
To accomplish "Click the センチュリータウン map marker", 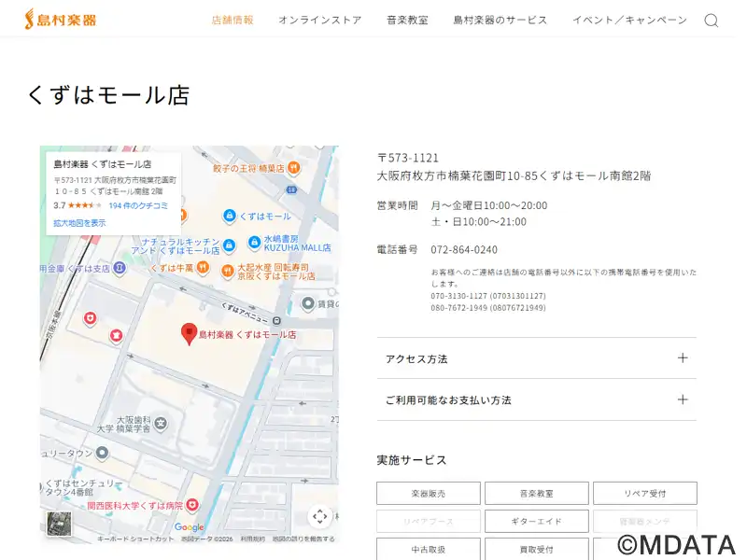I will tap(102, 453).
